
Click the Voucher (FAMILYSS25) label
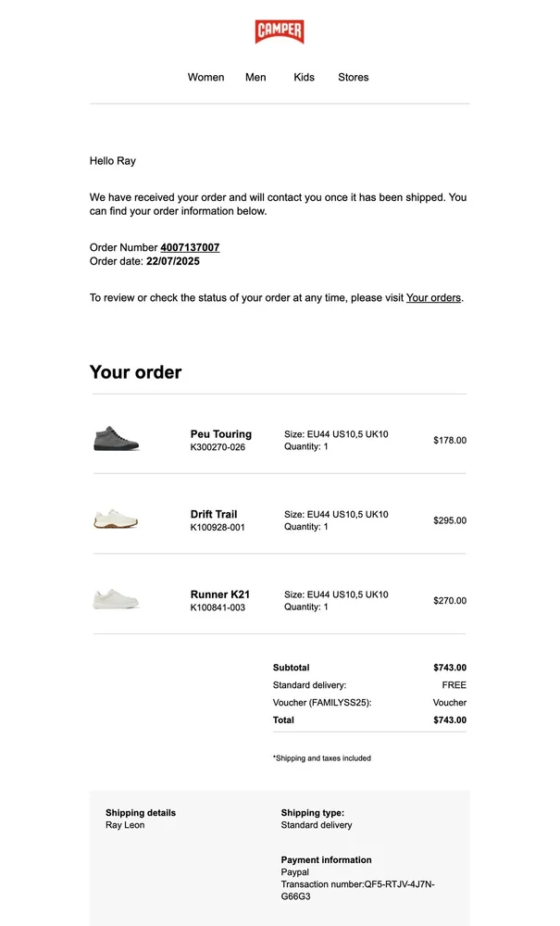tap(322, 703)
